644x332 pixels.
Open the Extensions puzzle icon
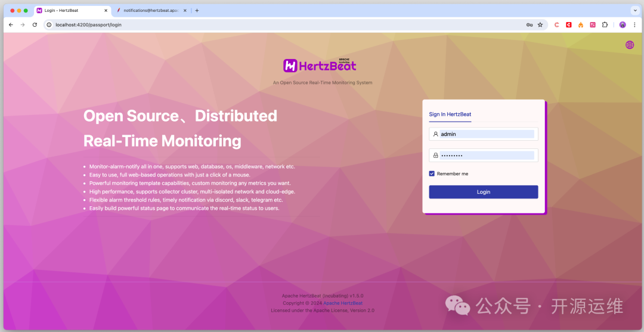point(605,24)
